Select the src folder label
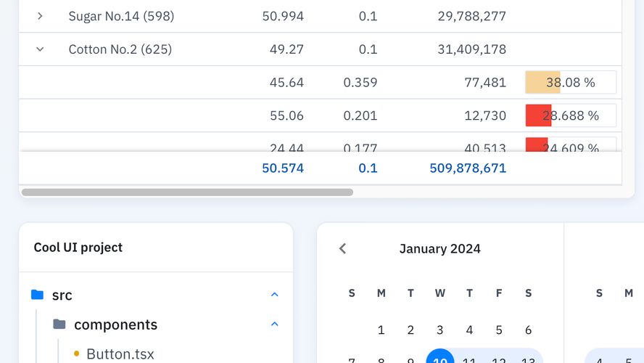This screenshot has width=644, height=363. [x=62, y=295]
